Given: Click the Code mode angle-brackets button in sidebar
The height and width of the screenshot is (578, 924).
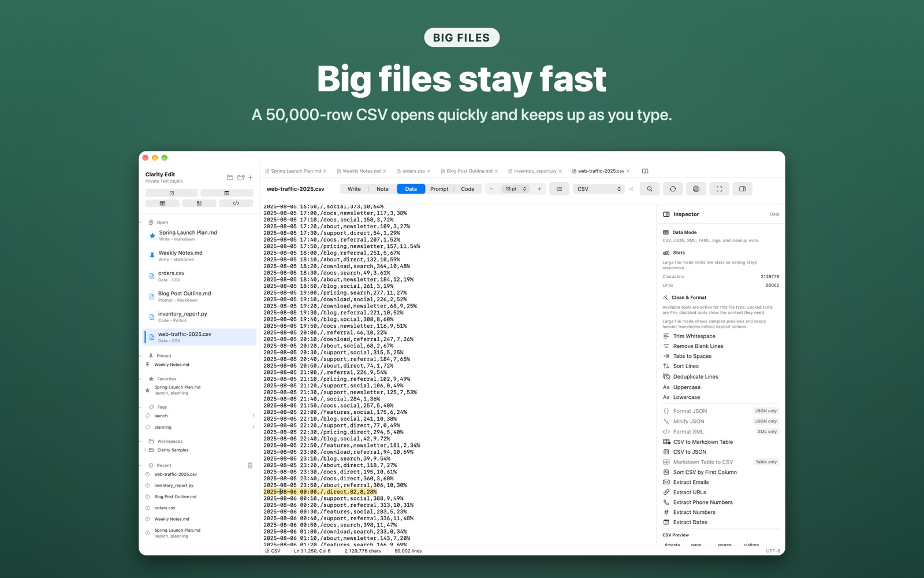Looking at the screenshot, I should point(236,203).
